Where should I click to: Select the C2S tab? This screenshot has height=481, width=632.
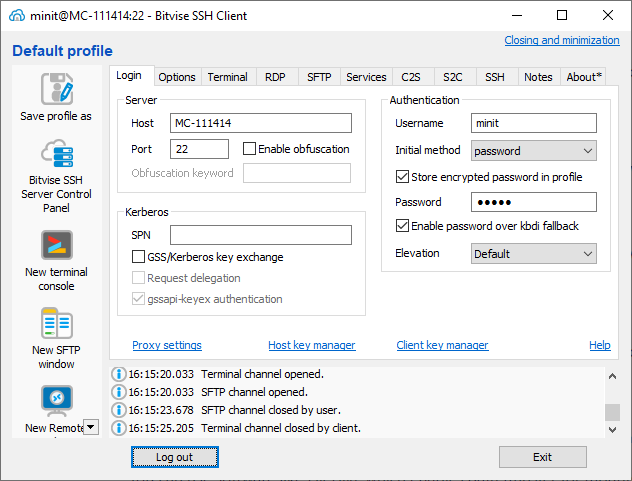tap(411, 77)
